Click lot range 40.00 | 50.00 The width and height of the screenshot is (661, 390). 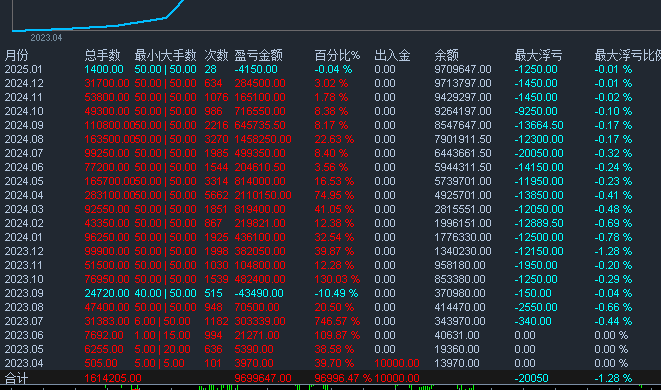pos(166,293)
